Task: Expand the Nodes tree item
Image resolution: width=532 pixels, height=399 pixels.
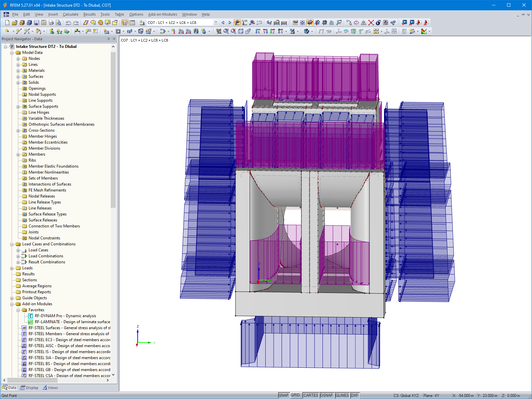Action: tap(19, 59)
